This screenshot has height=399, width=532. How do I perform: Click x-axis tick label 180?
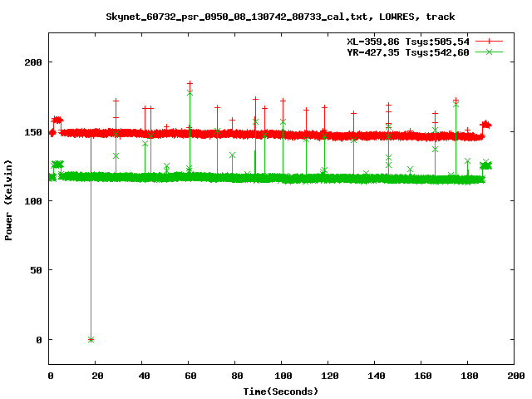(469, 376)
